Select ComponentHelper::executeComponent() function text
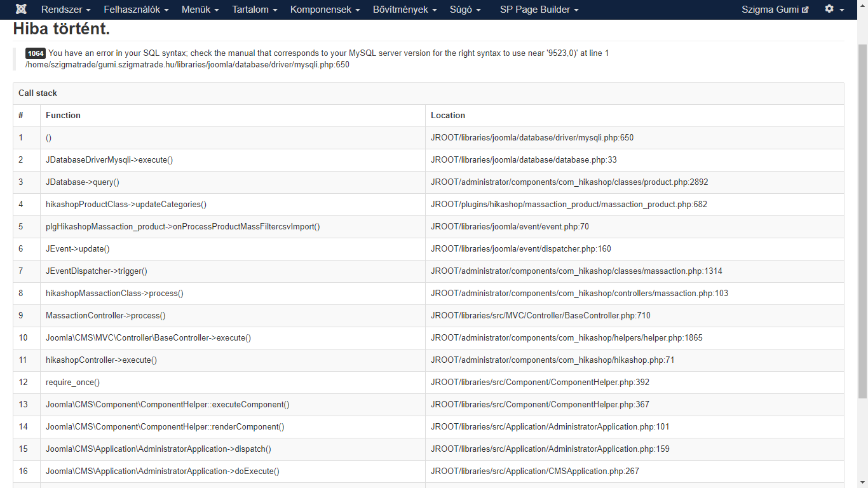 (168, 404)
